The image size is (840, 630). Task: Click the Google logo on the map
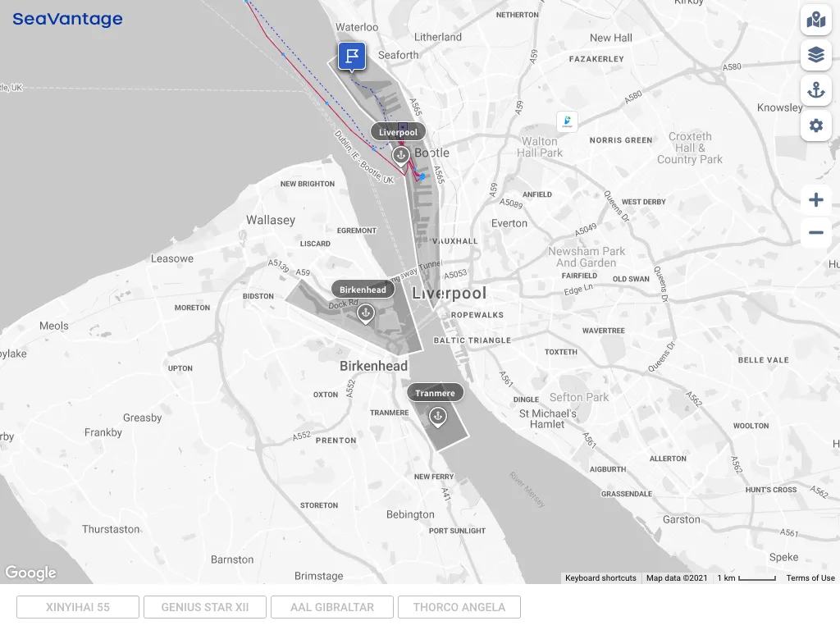[30, 573]
